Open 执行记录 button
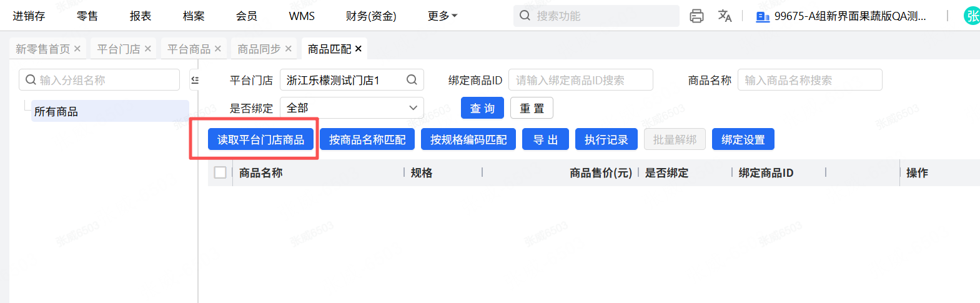This screenshot has height=303, width=980. [x=606, y=139]
